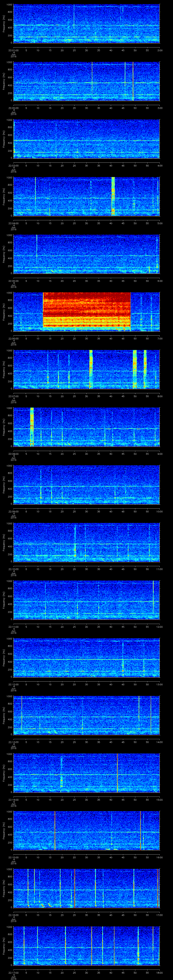The image size is (173, 980).
Task: Click the 22:07:00 start time label
Action: pyautogui.click(x=13, y=396)
